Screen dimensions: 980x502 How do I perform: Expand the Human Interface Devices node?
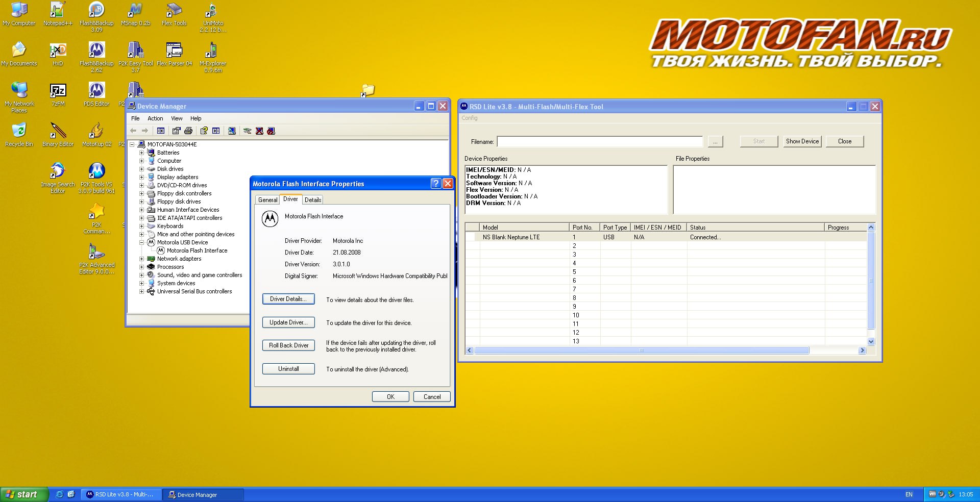point(141,210)
